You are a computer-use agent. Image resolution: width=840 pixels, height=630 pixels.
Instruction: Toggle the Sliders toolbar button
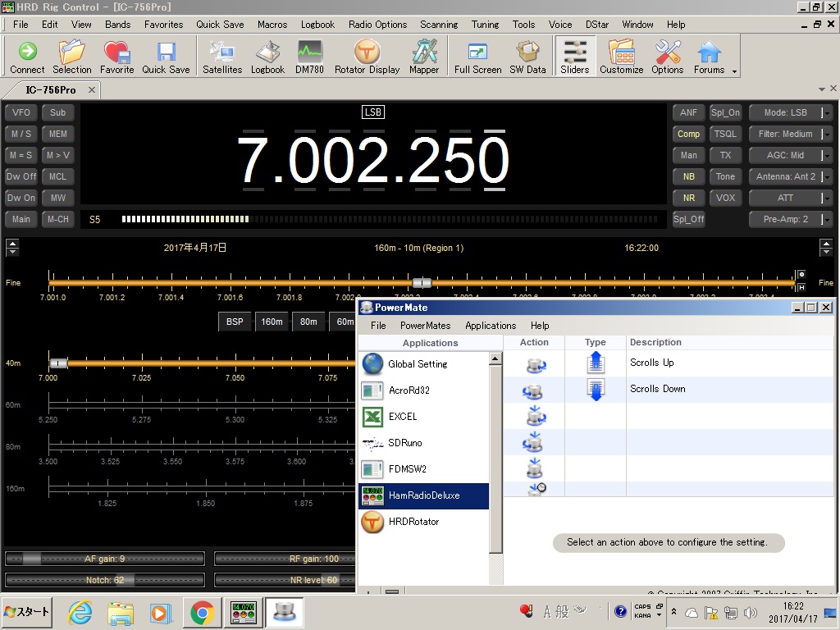point(575,57)
